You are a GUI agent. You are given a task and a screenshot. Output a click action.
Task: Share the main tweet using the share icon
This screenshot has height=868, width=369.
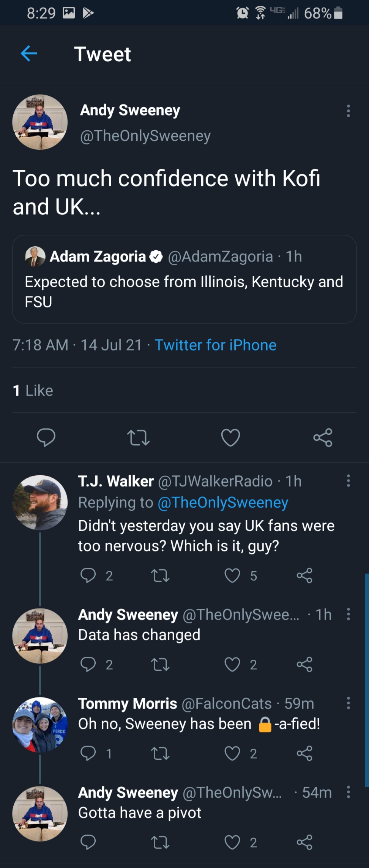(x=323, y=437)
